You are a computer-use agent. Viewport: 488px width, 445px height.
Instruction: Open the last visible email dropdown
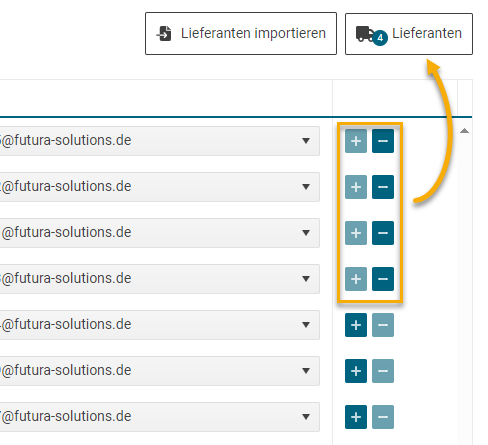[306, 417]
